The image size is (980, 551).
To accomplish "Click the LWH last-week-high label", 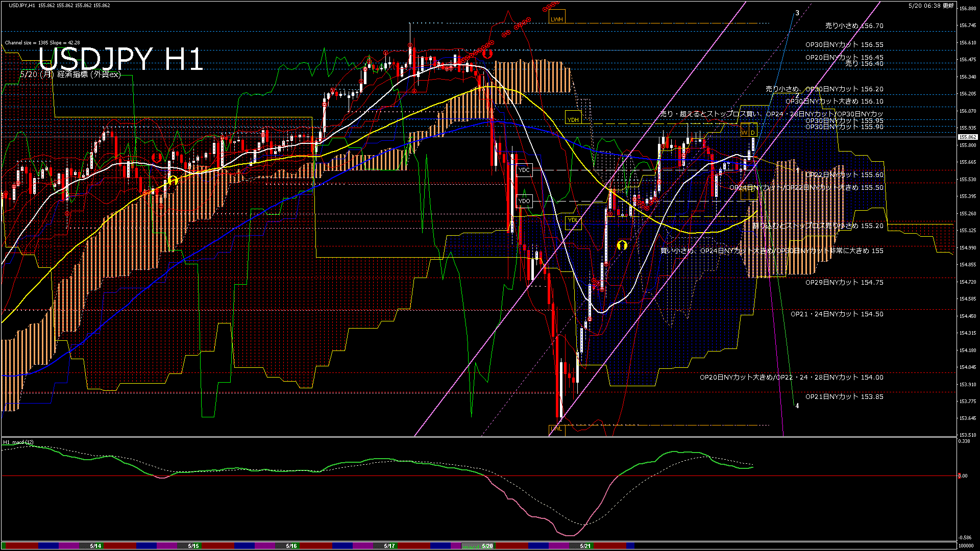I will click(x=556, y=19).
